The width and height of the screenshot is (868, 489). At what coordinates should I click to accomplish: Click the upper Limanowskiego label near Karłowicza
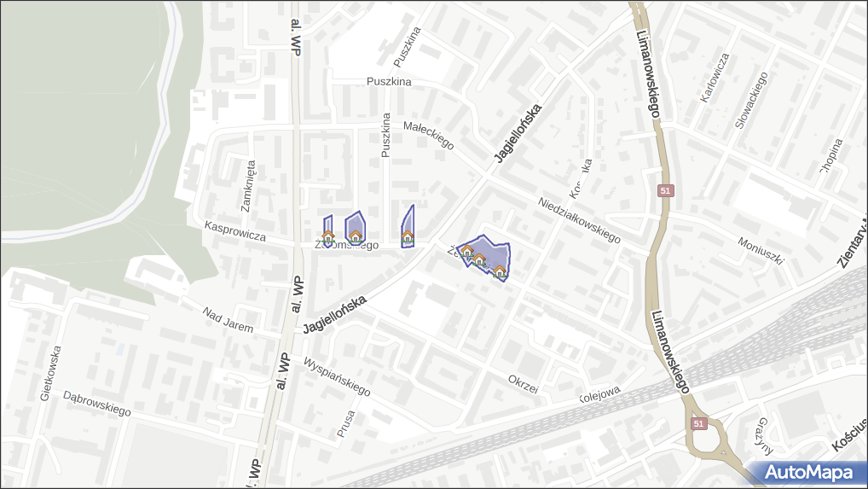tap(648, 73)
